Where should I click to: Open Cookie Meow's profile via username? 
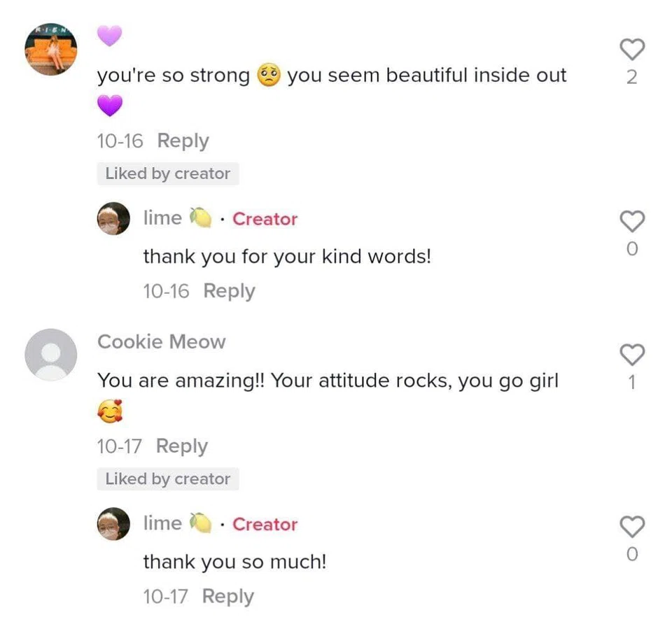(x=161, y=342)
